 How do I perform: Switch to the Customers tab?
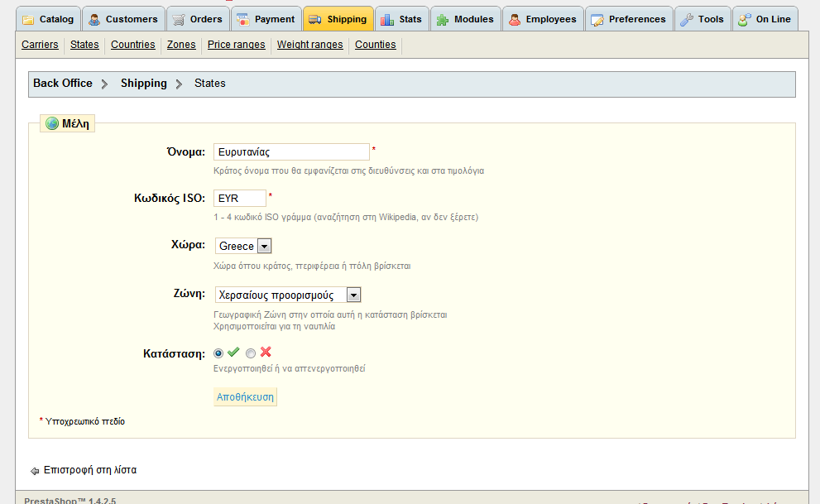point(124,19)
